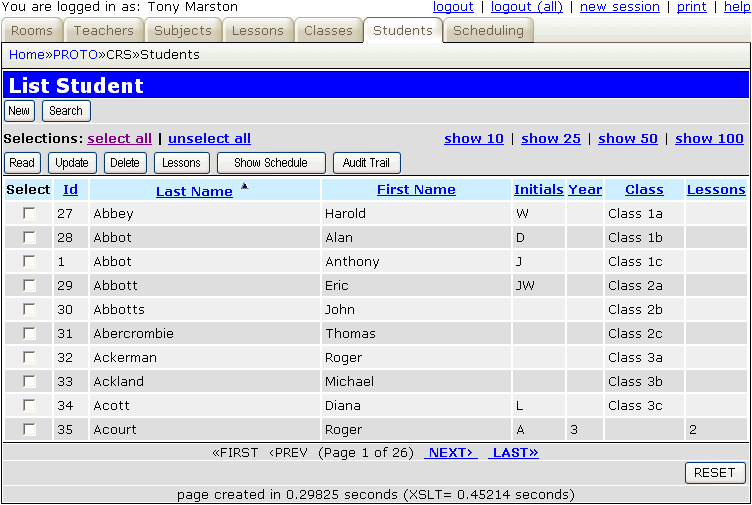Image resolution: width=752 pixels, height=505 pixels.
Task: Open the Scheduling tab
Action: pos(488,31)
